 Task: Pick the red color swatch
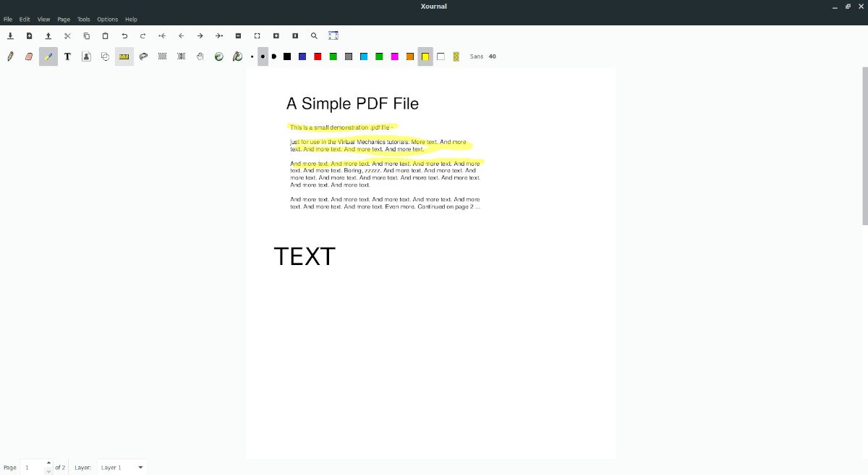pyautogui.click(x=318, y=56)
